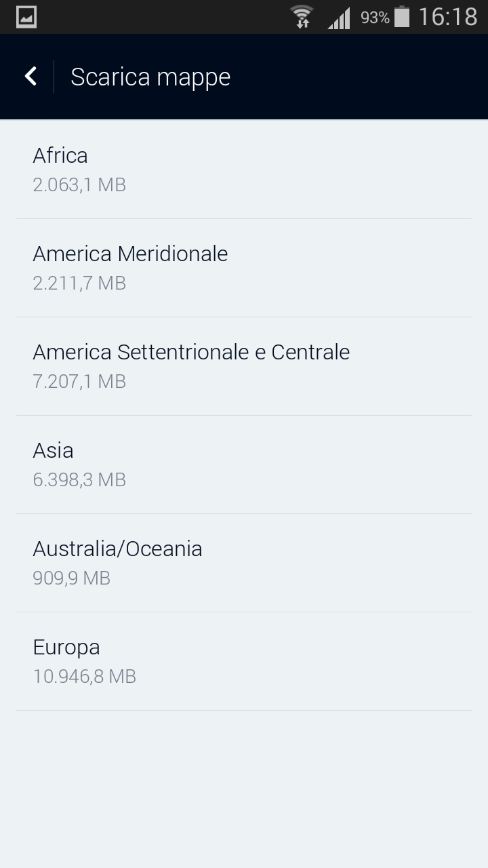Click the 909,9 MB size label
Viewport: 488px width, 868px height.
point(71,578)
